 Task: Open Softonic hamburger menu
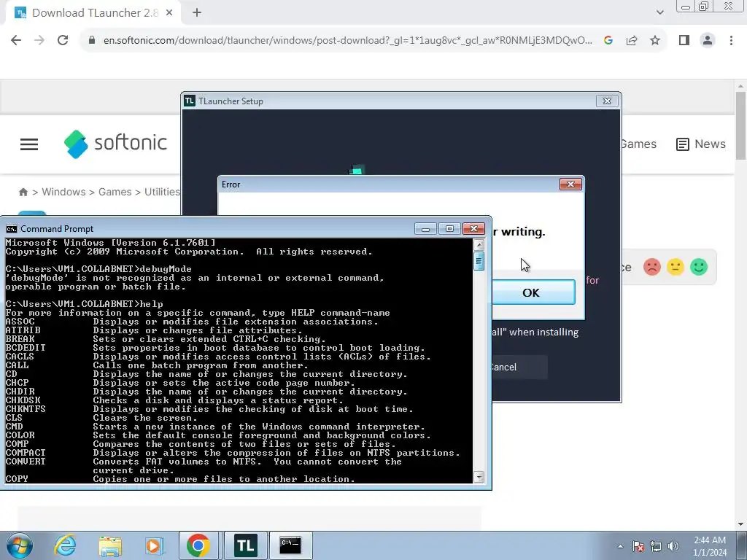coord(29,144)
